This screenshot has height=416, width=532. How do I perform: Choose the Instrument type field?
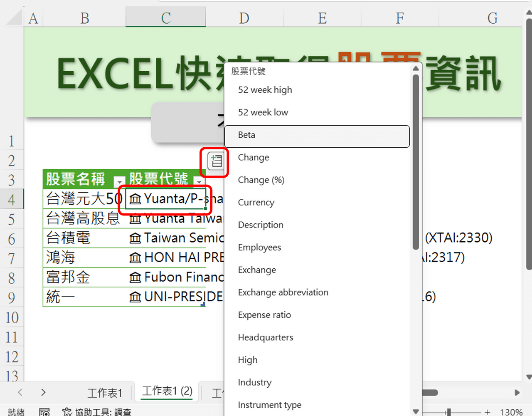[x=317, y=404]
